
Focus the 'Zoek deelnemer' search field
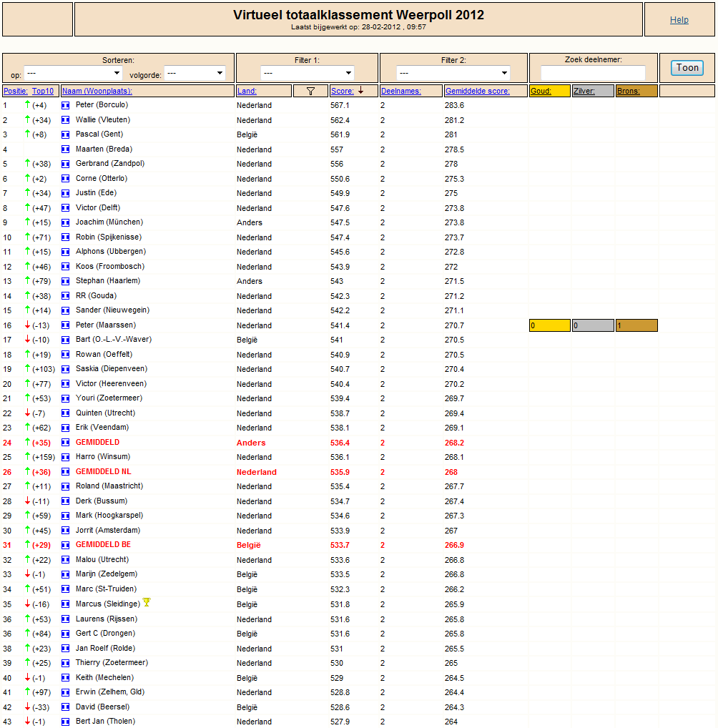pos(593,73)
